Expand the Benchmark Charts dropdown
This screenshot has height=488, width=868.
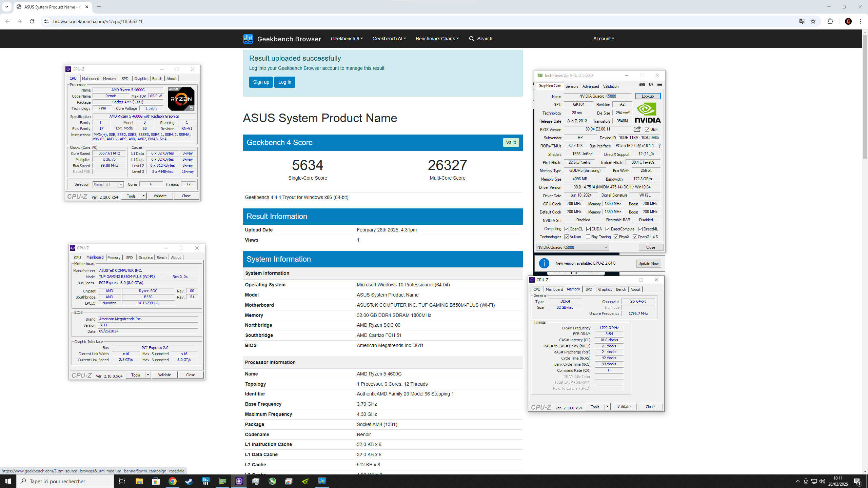(437, 39)
